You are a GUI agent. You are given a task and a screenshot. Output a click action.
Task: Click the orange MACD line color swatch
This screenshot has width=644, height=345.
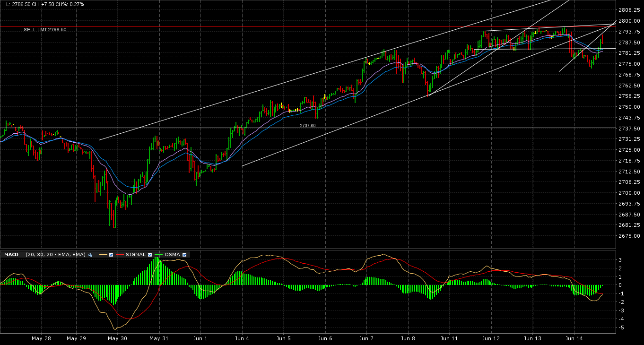click(x=103, y=255)
